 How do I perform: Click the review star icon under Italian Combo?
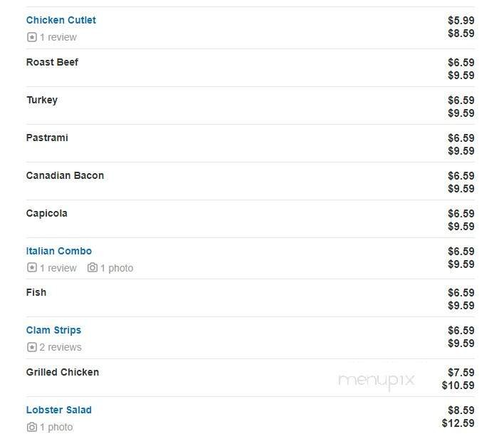click(31, 268)
